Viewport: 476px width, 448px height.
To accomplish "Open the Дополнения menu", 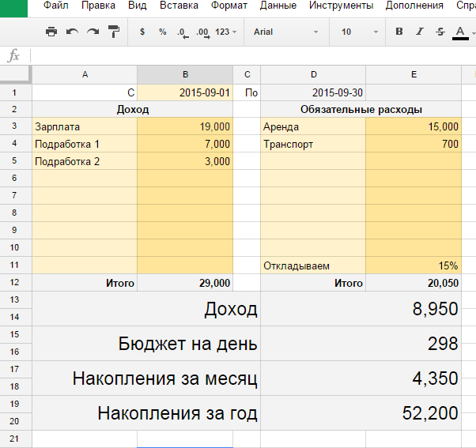I will [414, 6].
